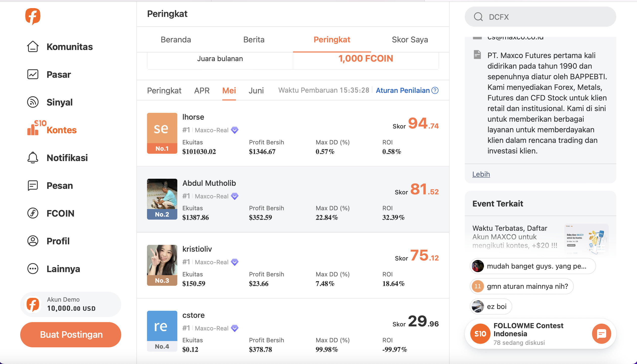
Task: Click the search magnifier icon
Action: click(x=478, y=17)
